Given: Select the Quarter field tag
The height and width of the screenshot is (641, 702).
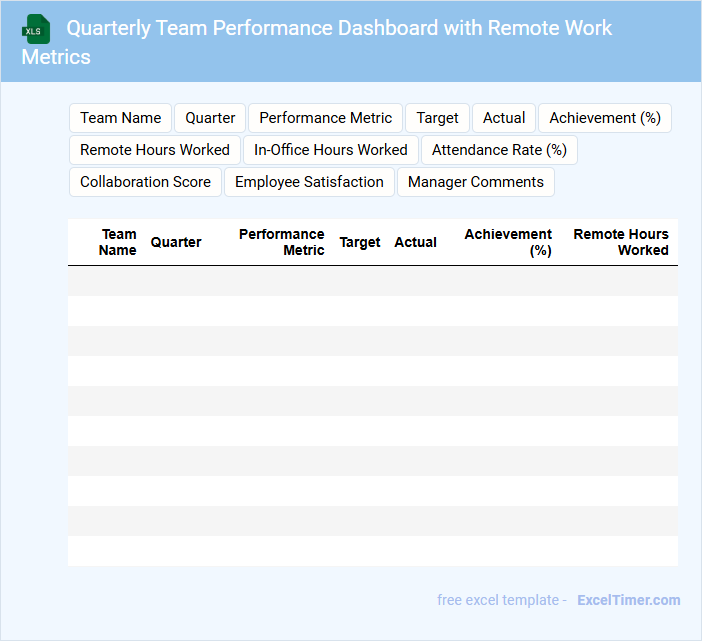Looking at the screenshot, I should click(x=210, y=118).
